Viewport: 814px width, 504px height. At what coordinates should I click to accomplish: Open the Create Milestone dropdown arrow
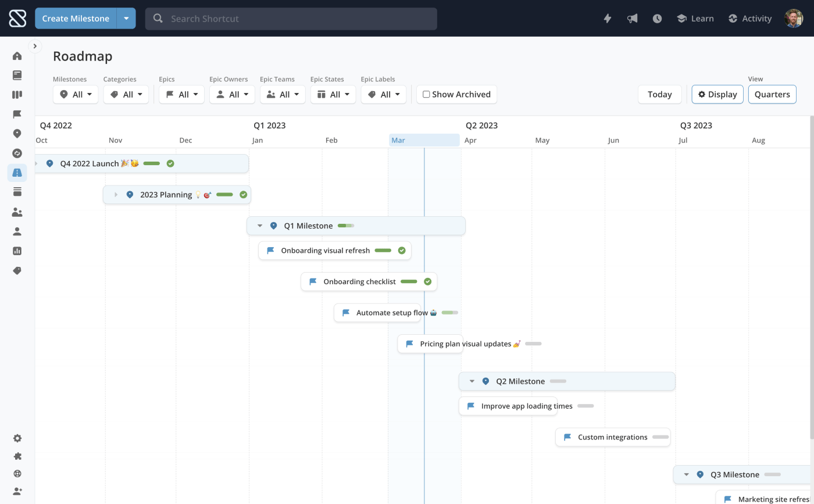tap(126, 19)
